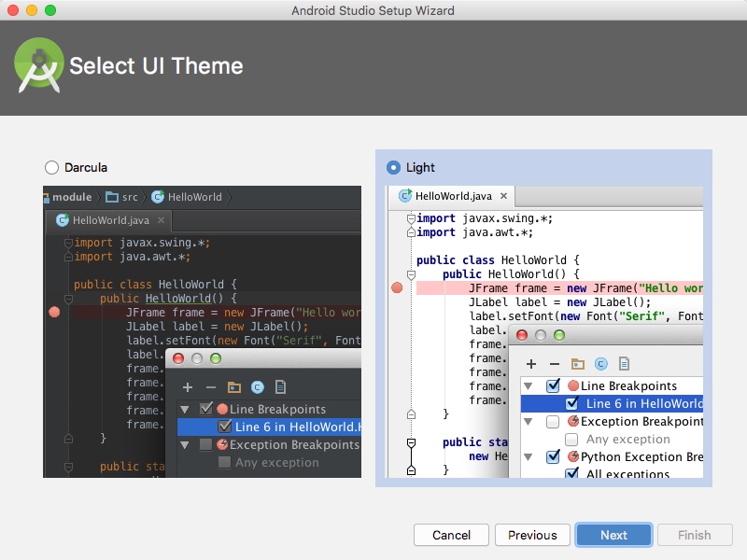Collapse the Python Exception Breakpoints group triangle
This screenshot has height=560, width=747.
coord(528,457)
